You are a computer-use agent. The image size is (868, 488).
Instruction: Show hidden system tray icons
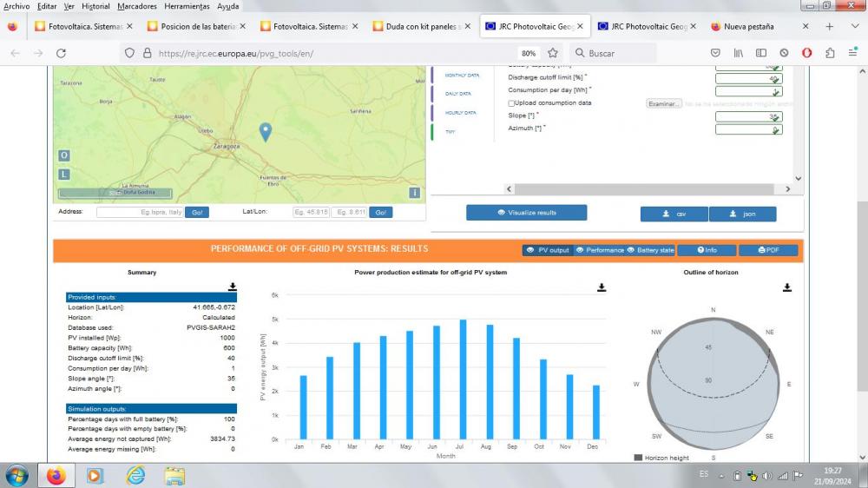point(722,476)
